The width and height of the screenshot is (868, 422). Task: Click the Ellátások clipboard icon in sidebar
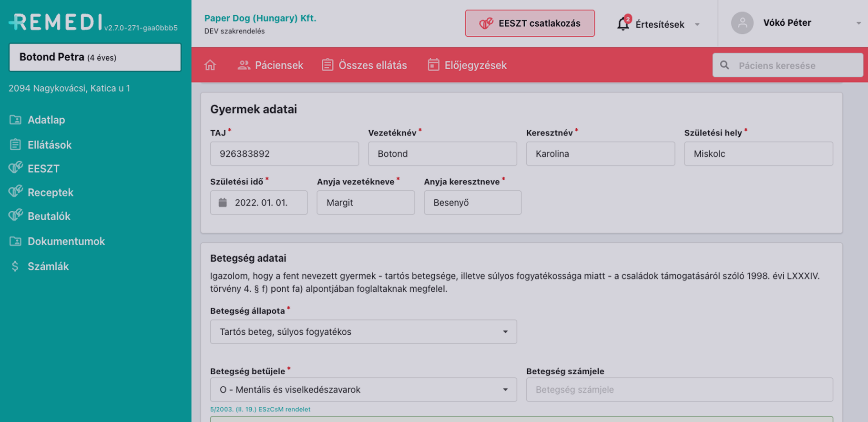coord(15,144)
